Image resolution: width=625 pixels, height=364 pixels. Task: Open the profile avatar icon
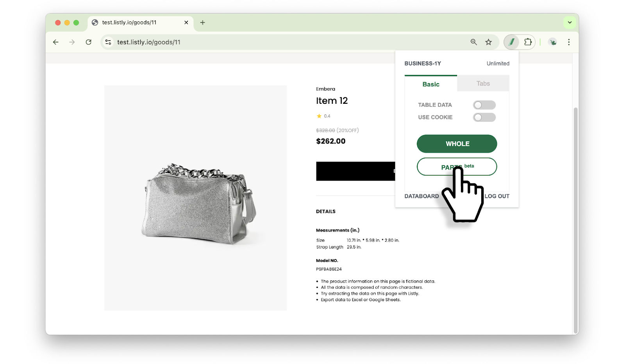coord(552,42)
